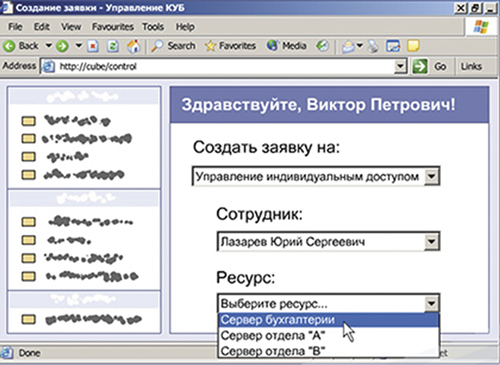Open the Back history dropdown arrow
The height and width of the screenshot is (365, 500).
tap(49, 45)
